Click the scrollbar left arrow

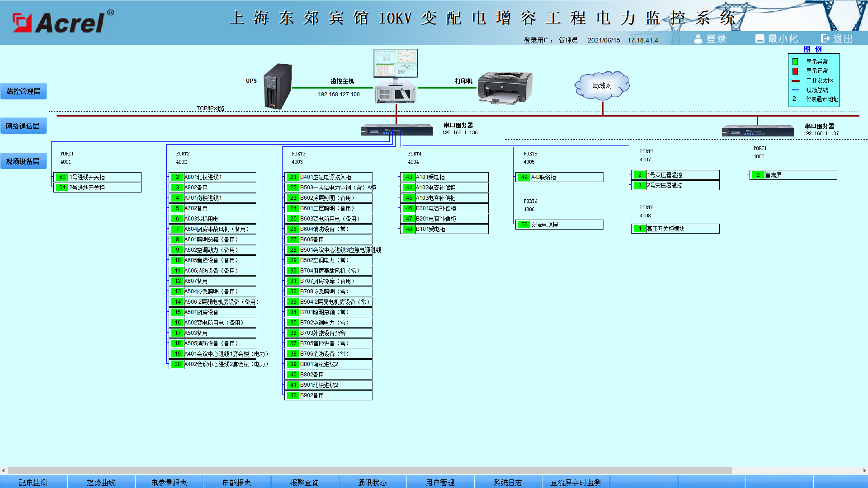[4, 470]
